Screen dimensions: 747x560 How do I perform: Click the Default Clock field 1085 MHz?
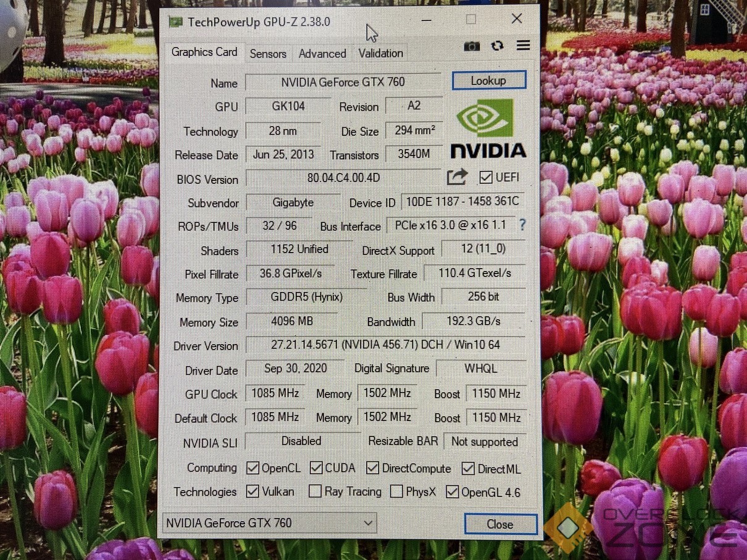275,417
